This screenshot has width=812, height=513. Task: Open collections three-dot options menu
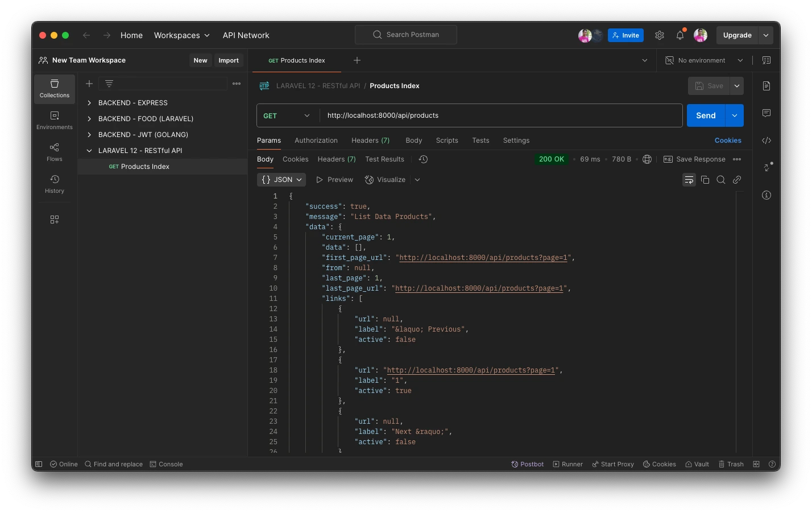[x=237, y=84]
